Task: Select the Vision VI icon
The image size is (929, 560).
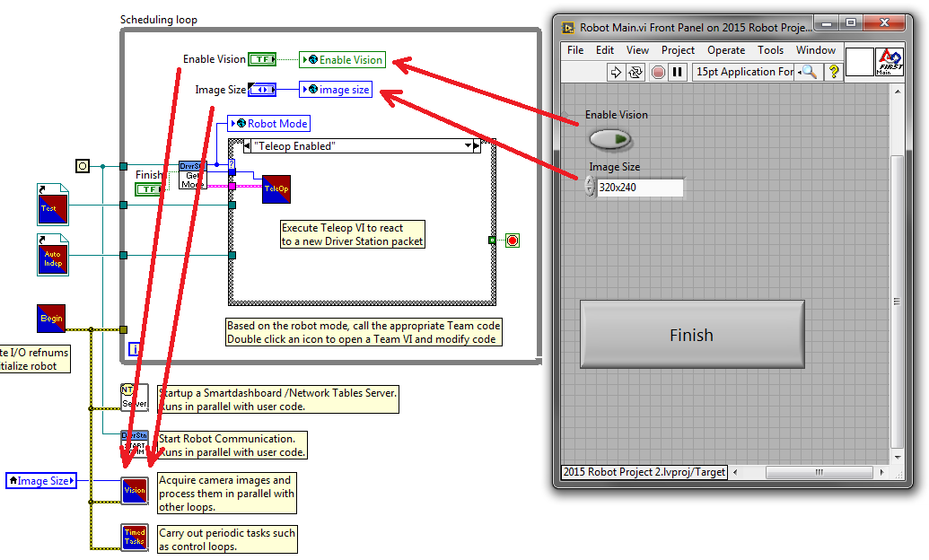Action: pos(135,490)
